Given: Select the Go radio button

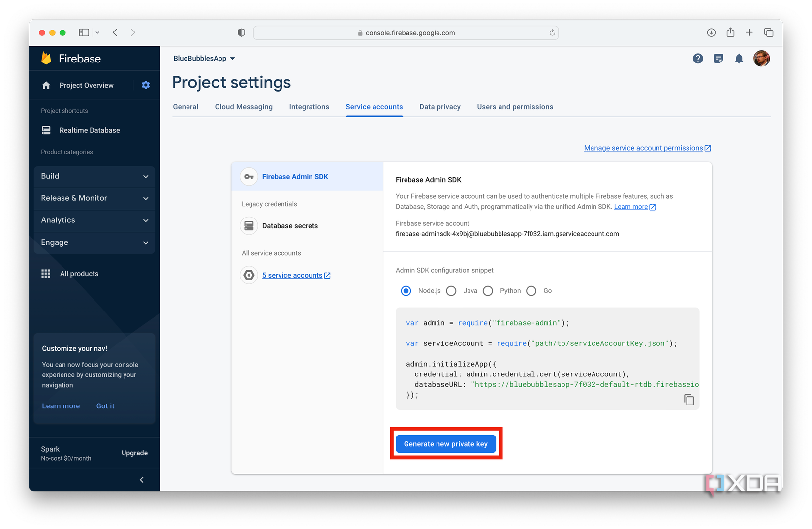Looking at the screenshot, I should tap(531, 291).
